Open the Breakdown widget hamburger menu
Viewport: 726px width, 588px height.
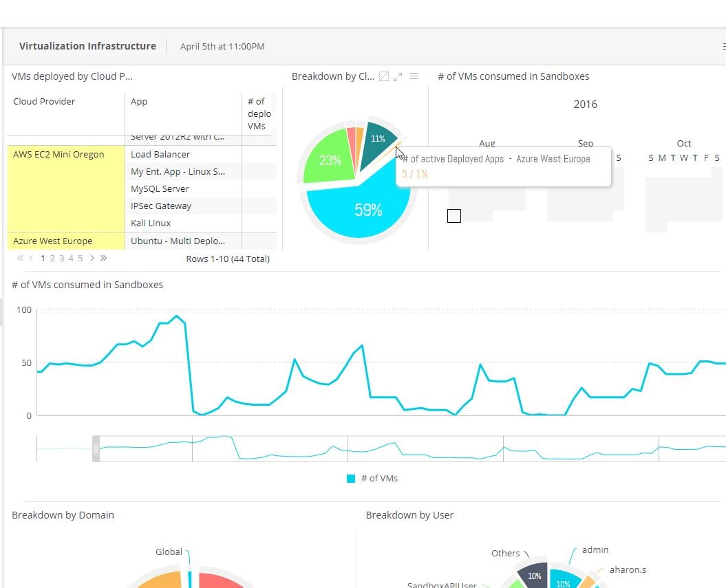[414, 76]
